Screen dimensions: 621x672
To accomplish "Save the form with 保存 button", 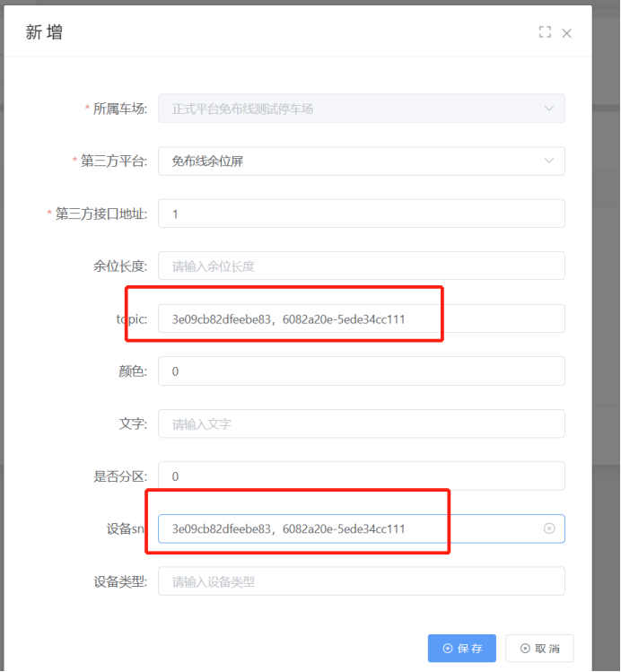I will tap(462, 649).
